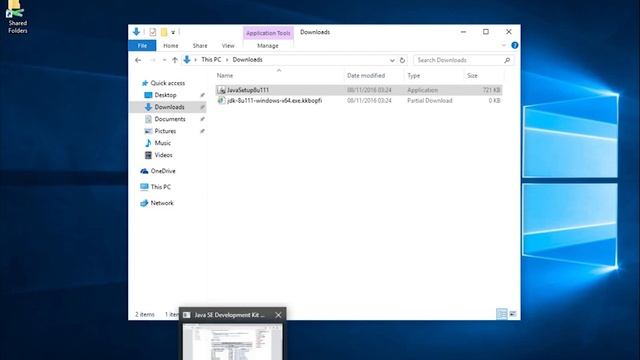Screen dimensions: 640x360
Task: Open Documents in the navigation pane
Action: [x=170, y=119]
